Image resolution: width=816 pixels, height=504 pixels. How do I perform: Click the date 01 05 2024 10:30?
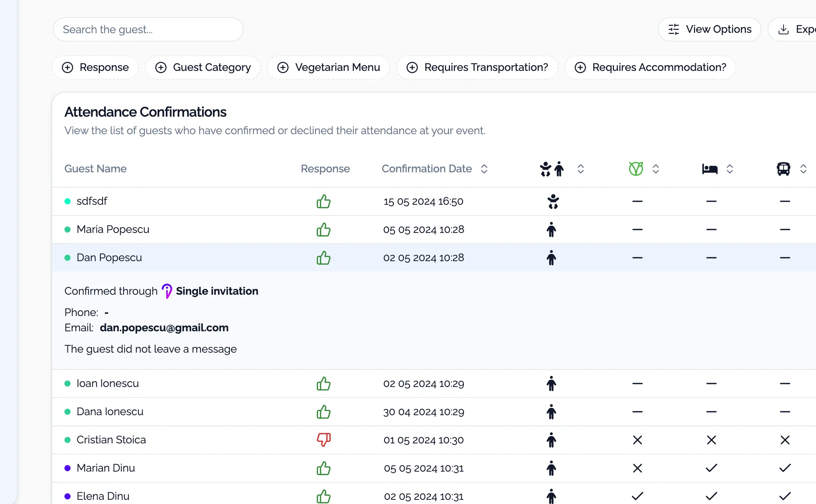click(424, 440)
